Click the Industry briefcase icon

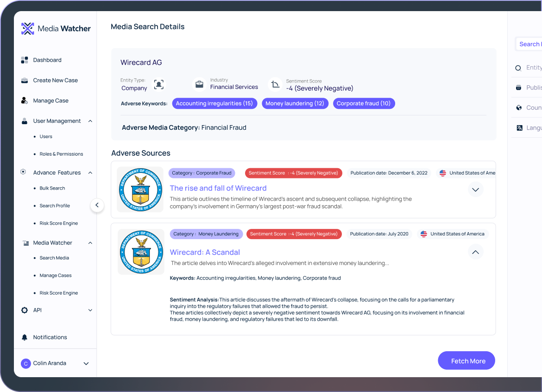coord(200,84)
